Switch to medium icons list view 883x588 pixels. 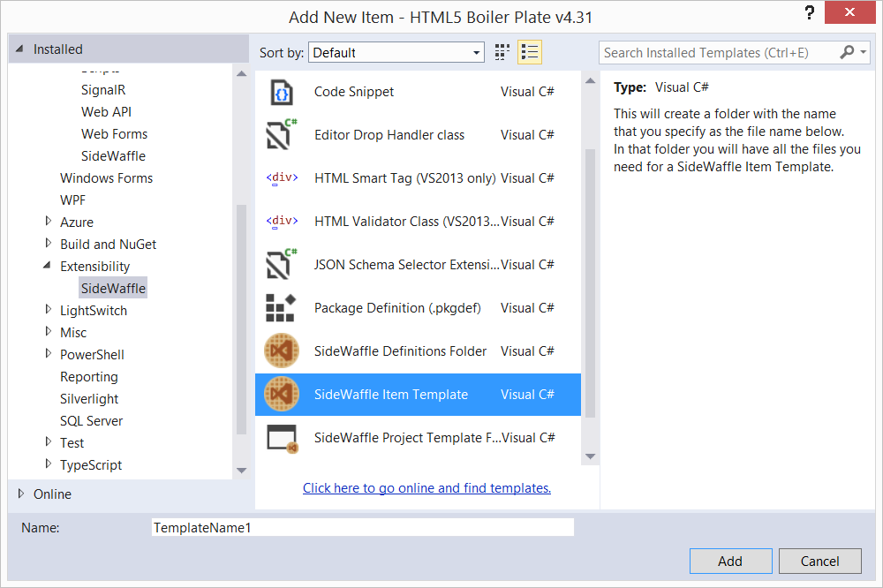(529, 52)
